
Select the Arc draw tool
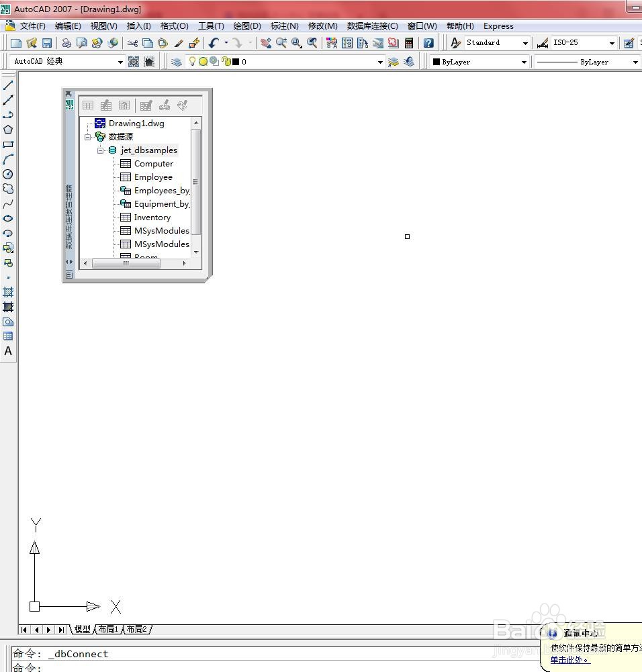pyautogui.click(x=8, y=159)
